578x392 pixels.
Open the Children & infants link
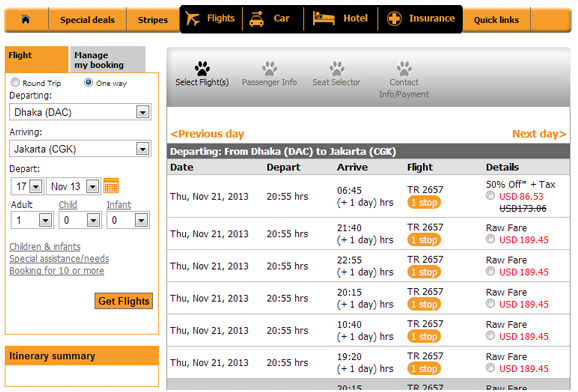tap(45, 247)
